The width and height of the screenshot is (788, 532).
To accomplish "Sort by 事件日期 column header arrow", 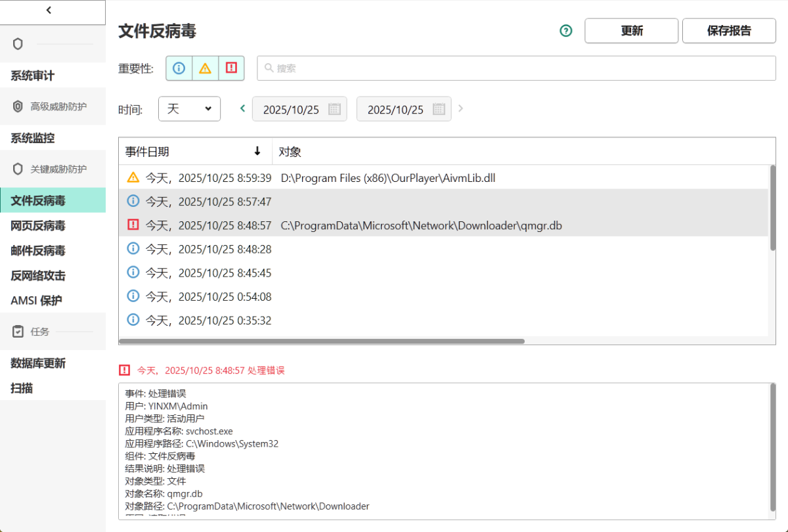I will coord(257,151).
